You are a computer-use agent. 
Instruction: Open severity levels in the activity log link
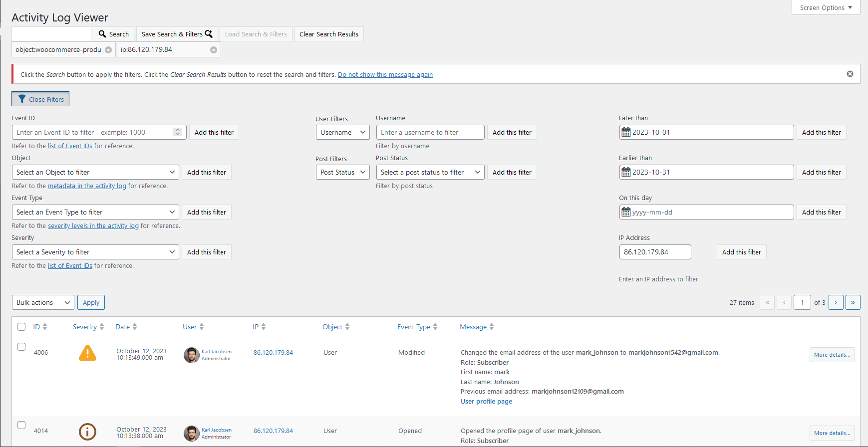(x=93, y=226)
